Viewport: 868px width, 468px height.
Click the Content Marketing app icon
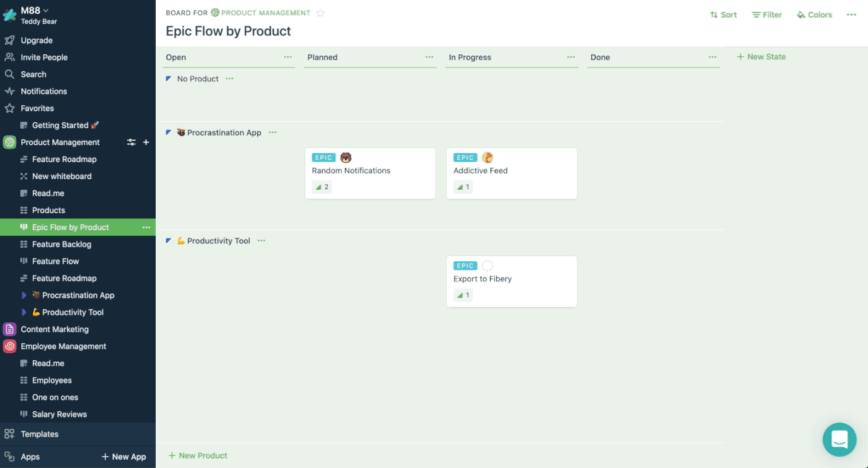click(x=9, y=329)
